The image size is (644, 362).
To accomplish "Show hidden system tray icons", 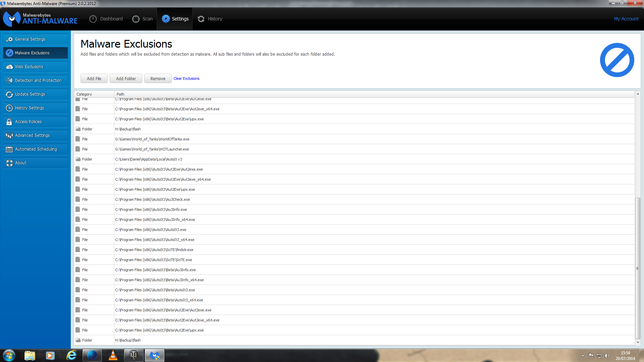I will click(583, 356).
